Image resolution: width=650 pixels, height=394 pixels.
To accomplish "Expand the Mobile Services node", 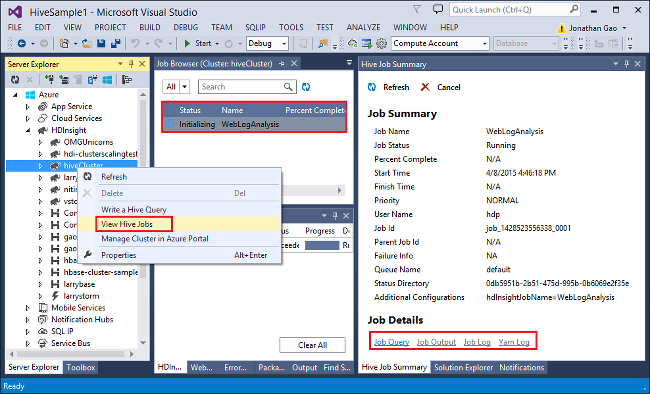I will pos(28,308).
